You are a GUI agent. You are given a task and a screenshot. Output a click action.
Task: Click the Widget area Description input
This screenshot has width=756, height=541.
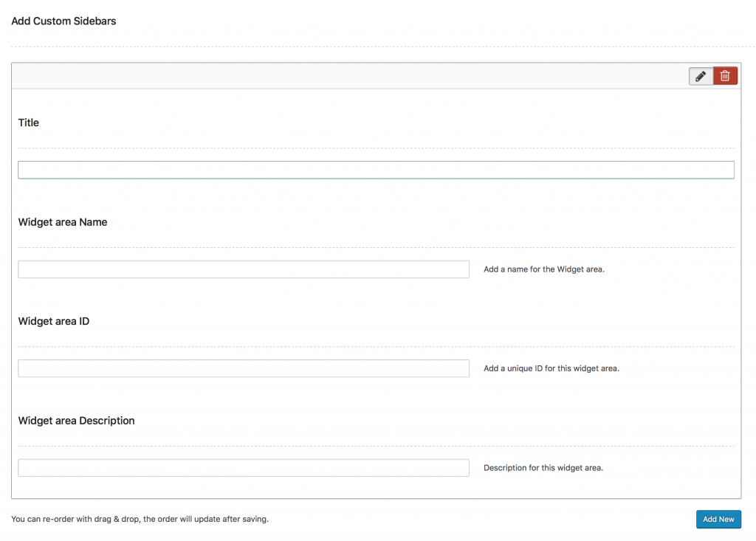click(244, 467)
